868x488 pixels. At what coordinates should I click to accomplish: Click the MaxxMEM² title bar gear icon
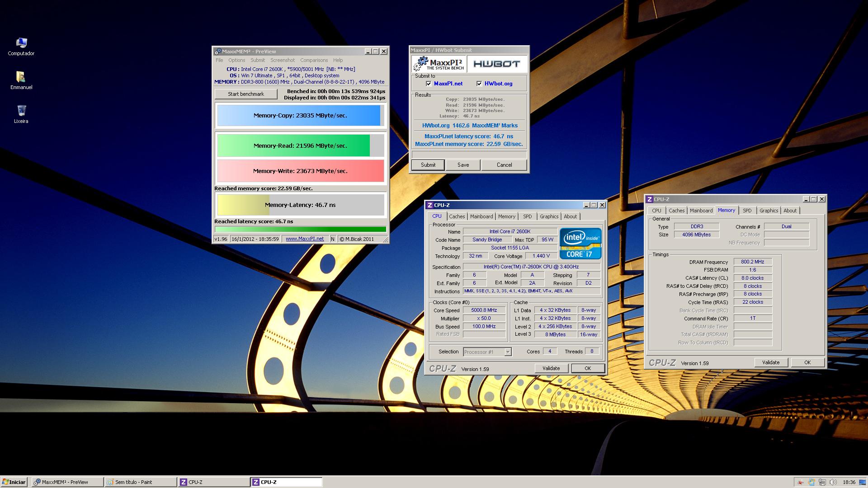tap(218, 52)
